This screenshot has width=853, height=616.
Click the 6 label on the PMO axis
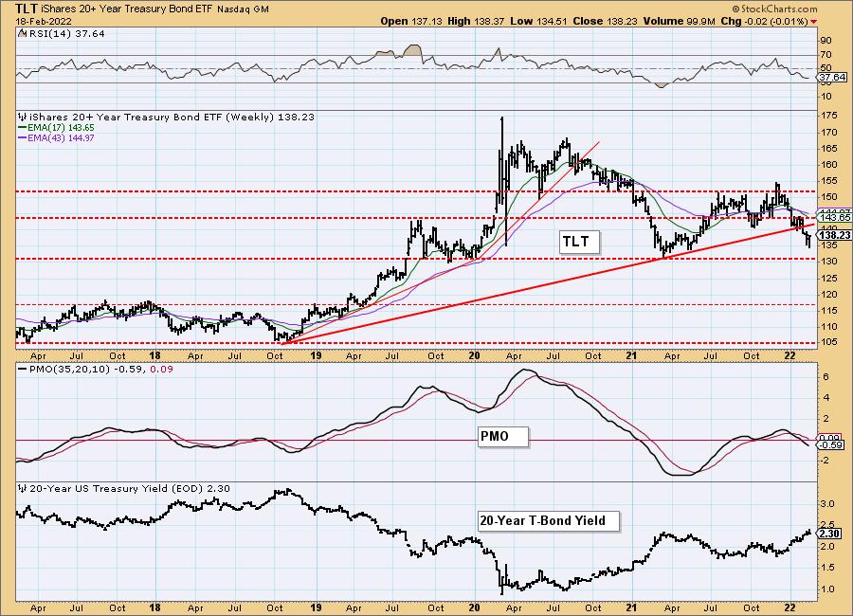pyautogui.click(x=826, y=376)
